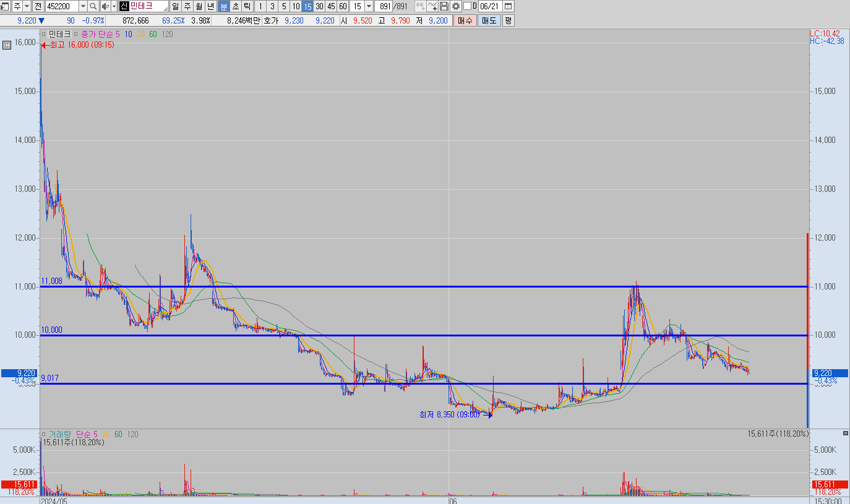850x504 pixels.
Task: Select the 일 (daily) period toggle
Action: tap(175, 6)
